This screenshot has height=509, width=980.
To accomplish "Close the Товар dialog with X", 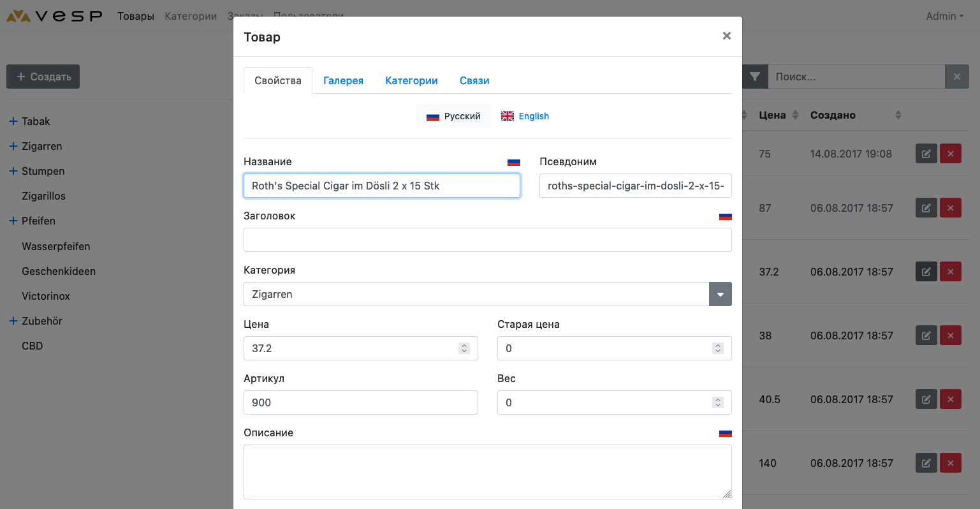I will 726,36.
